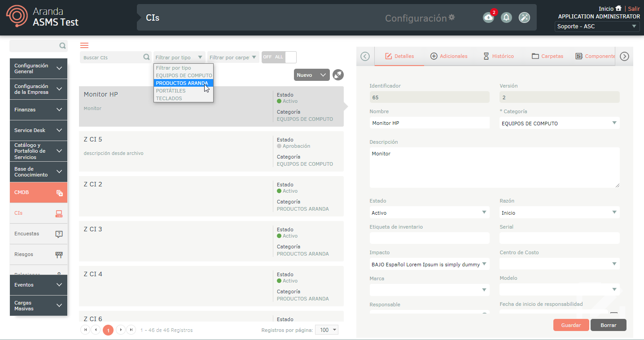Toggle the hamburger menu icon above the list
Viewport: 644px width, 340px height.
coord(84,45)
